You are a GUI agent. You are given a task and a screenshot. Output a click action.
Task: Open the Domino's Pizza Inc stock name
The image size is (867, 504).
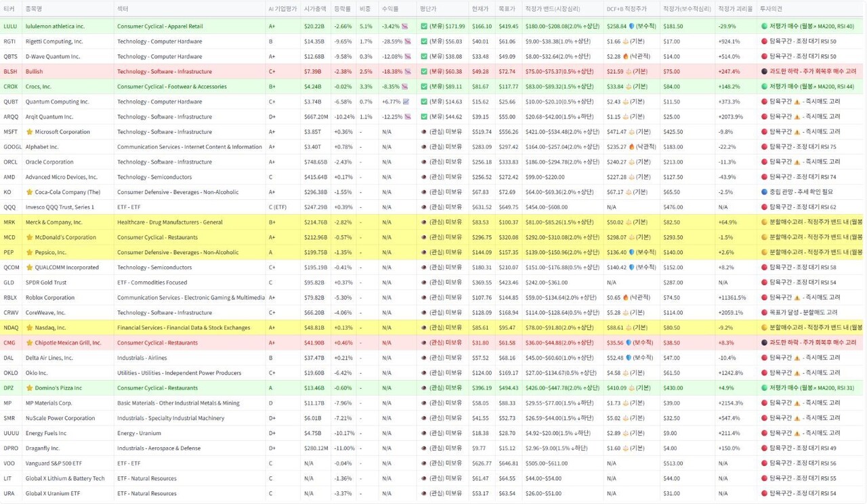tap(58, 388)
